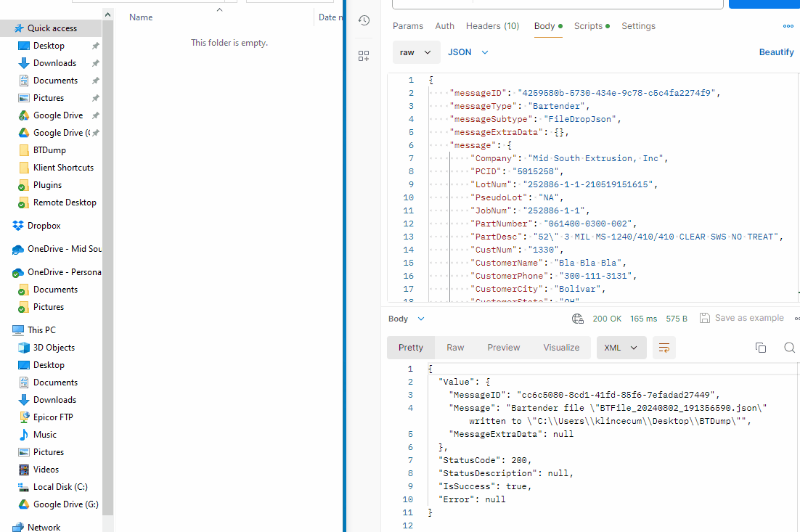Image resolution: width=800 pixels, height=532 pixels.
Task: Click "IsSuccess": true line in response
Action: tap(485, 486)
